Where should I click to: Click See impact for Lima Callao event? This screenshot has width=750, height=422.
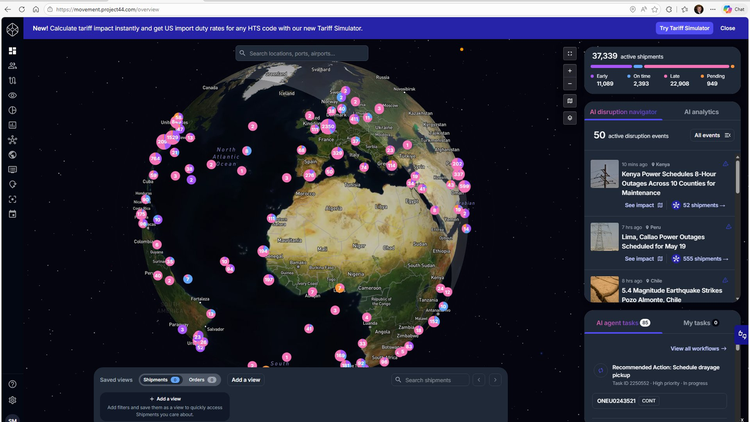click(x=643, y=259)
